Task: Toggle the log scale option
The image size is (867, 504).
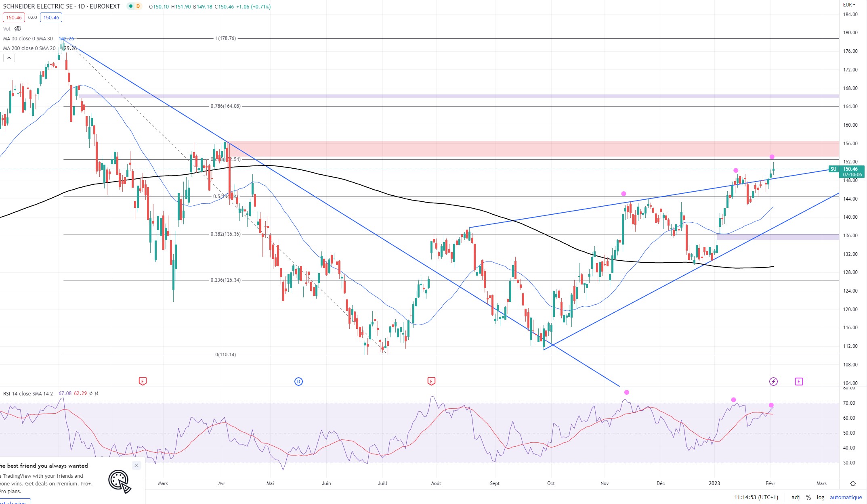Action: pos(821,497)
